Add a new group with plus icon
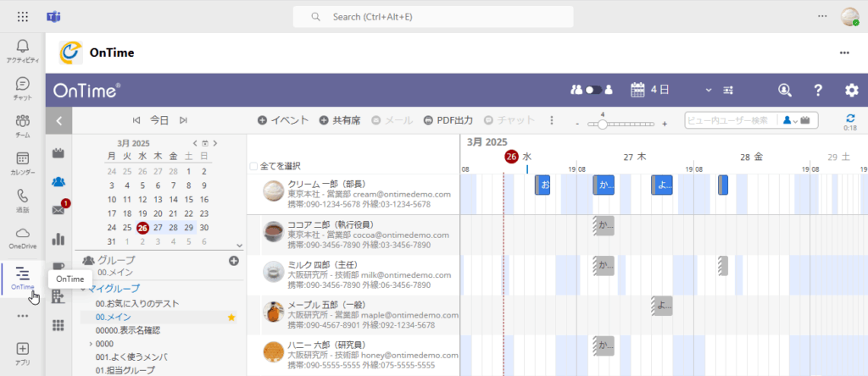This screenshot has width=868, height=376. (234, 261)
